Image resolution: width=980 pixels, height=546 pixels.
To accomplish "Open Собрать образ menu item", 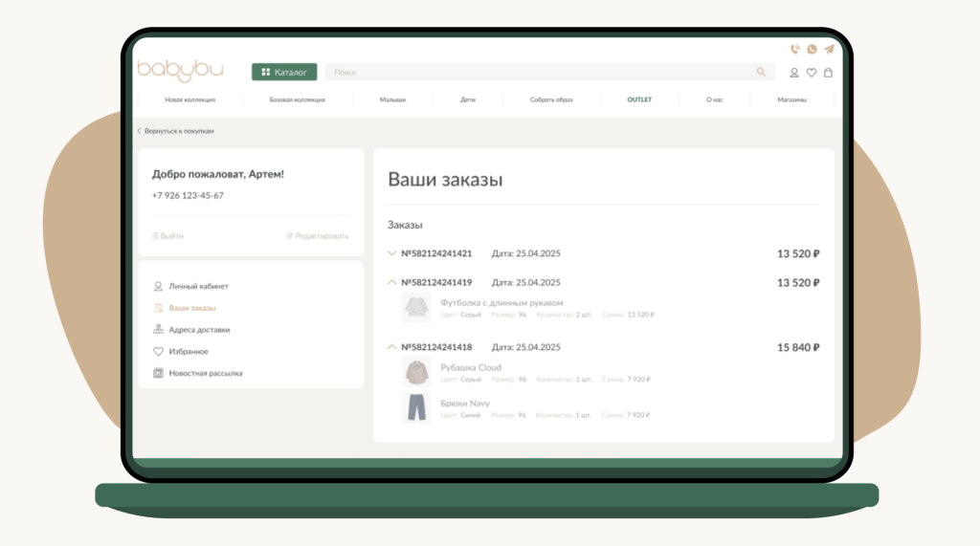I will point(551,100).
